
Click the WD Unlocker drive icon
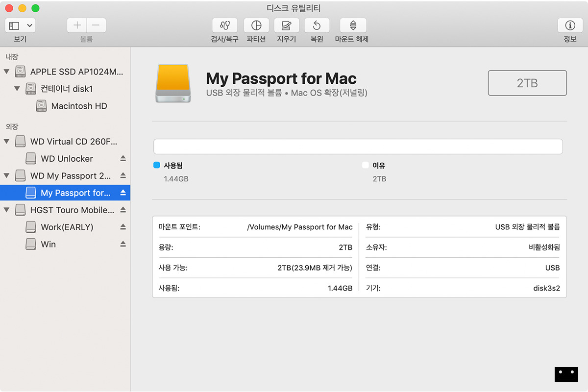[31, 159]
